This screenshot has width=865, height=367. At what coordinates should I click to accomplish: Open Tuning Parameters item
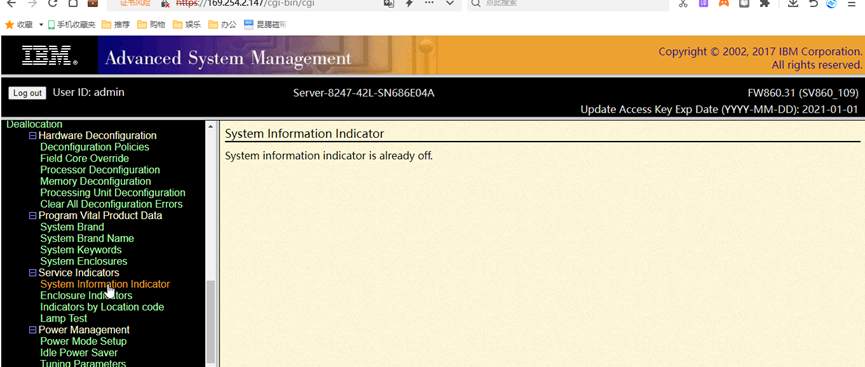pos(83,363)
